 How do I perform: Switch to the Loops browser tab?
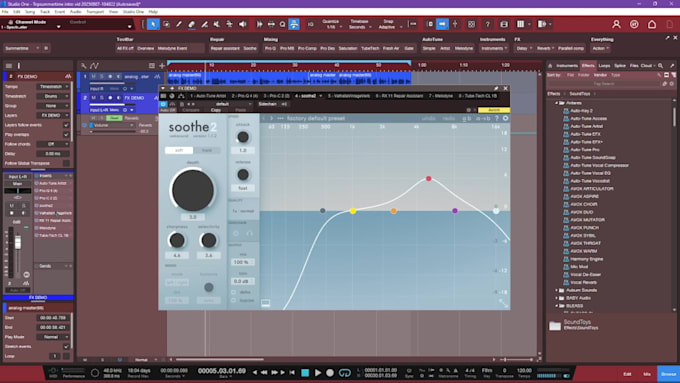point(604,65)
